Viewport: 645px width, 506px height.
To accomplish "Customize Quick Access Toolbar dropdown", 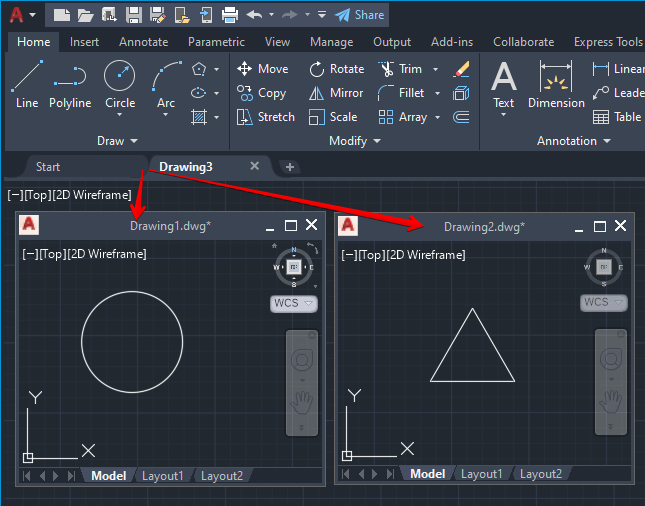I will [x=322, y=15].
